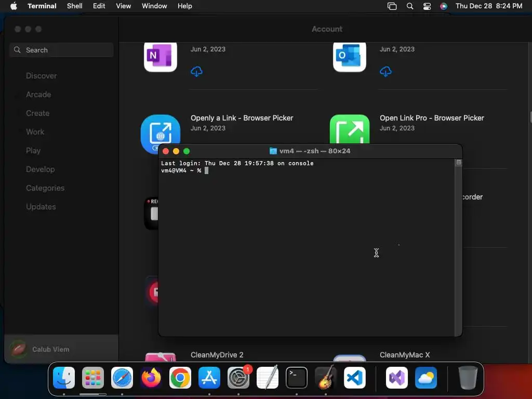Open the Apple menu
The image size is (532, 399).
(14, 6)
